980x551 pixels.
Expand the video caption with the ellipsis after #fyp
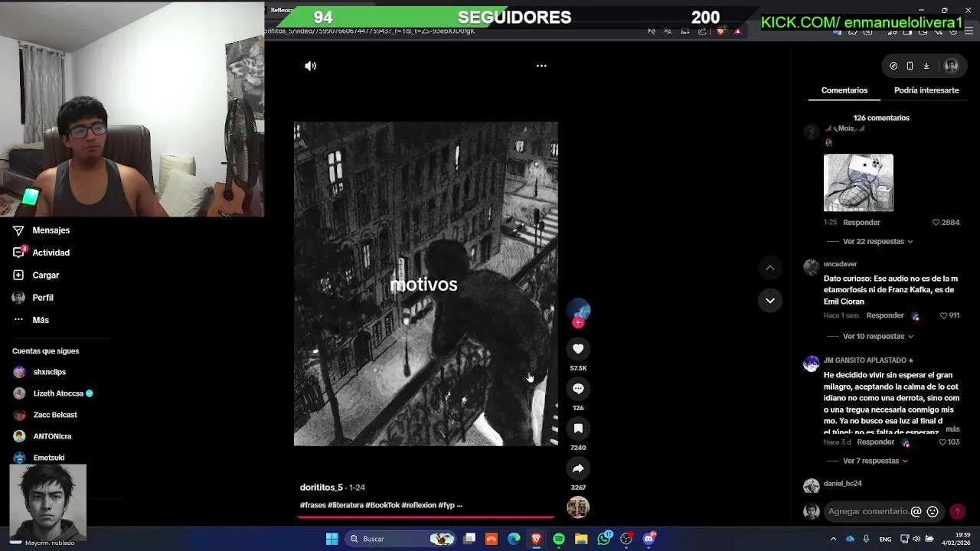point(459,505)
